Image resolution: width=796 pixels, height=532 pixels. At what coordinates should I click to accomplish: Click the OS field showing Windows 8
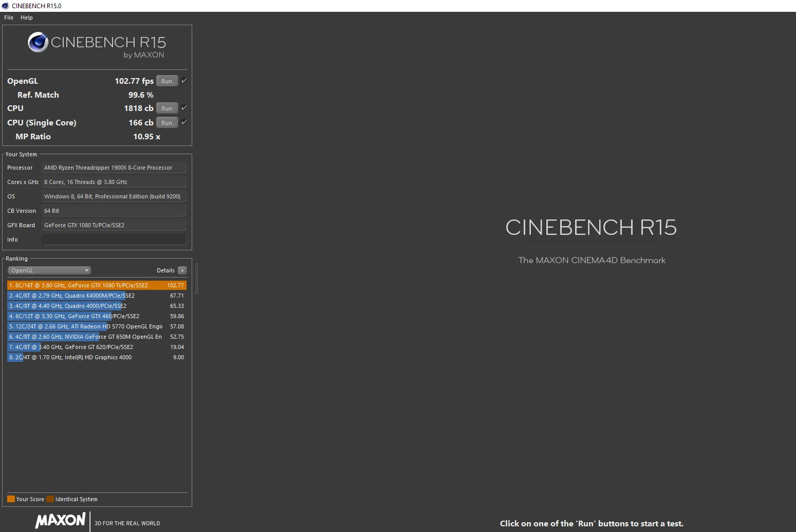click(114, 196)
